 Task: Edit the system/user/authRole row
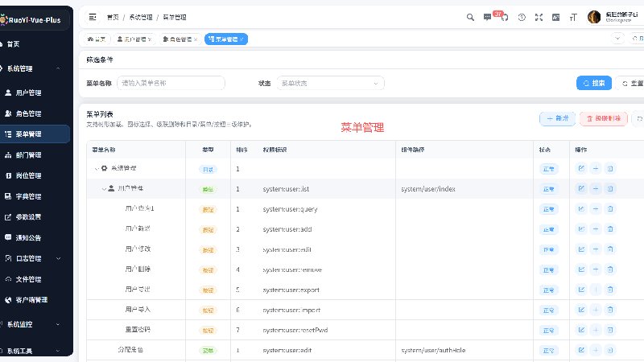point(581,350)
